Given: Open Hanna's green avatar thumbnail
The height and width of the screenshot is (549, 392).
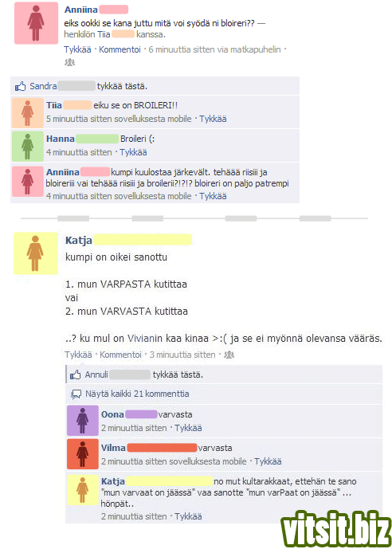Looking at the screenshot, I should 28,147.
